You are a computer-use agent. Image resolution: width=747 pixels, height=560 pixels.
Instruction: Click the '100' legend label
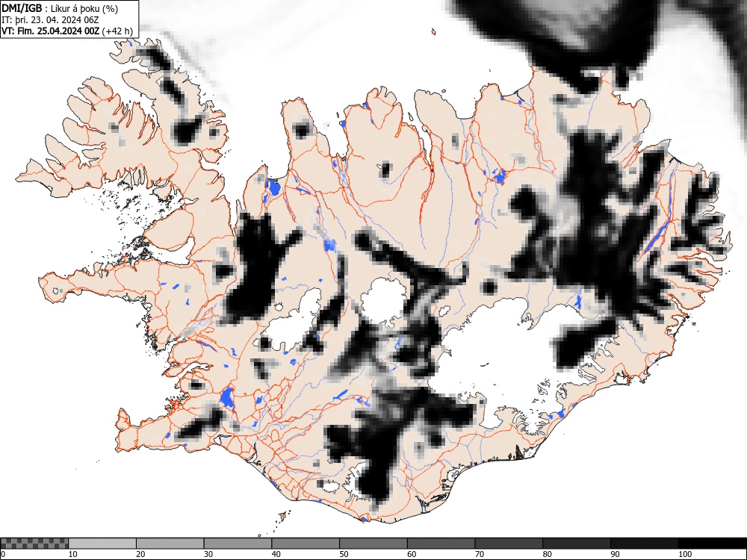[684, 554]
